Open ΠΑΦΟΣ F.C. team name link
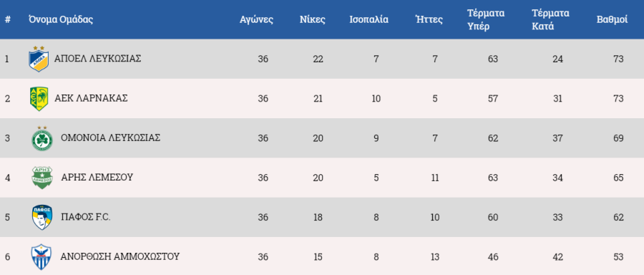Image resolution: width=644 pixels, height=275 pixels. pyautogui.click(x=86, y=218)
